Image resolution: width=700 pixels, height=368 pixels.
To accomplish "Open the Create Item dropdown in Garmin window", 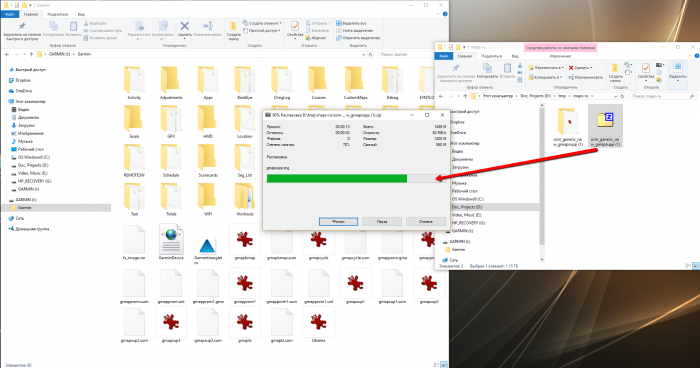I will coord(262,23).
